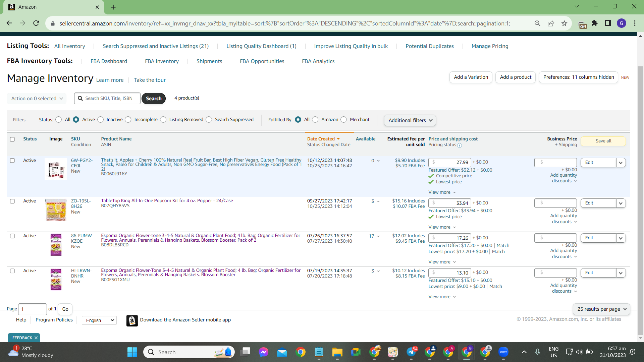Open Task View from taskbar
Image resolution: width=644 pixels, height=362 pixels.
click(x=246, y=352)
